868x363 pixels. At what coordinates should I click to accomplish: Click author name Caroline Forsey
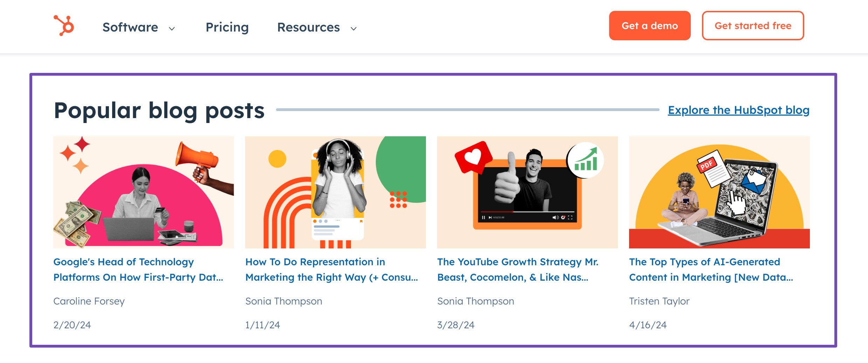coord(89,301)
